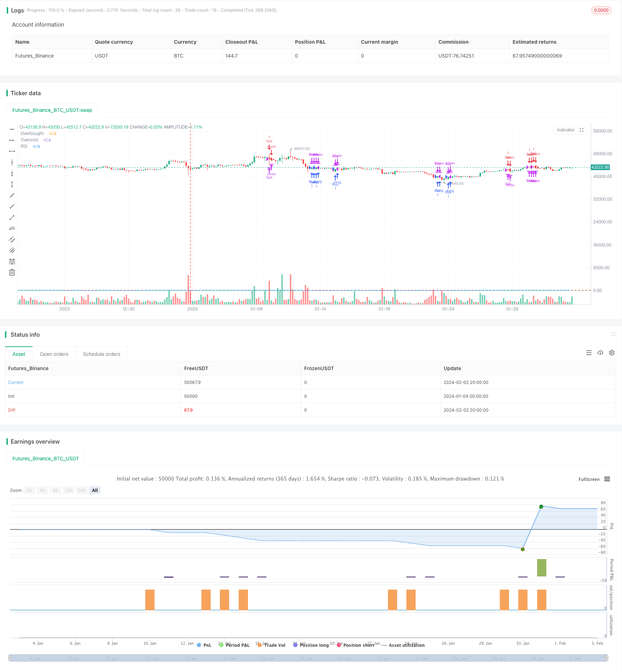Screen dimensions: 622x672
Task: Select the diagonal ray line drawing tool
Action: point(12,206)
